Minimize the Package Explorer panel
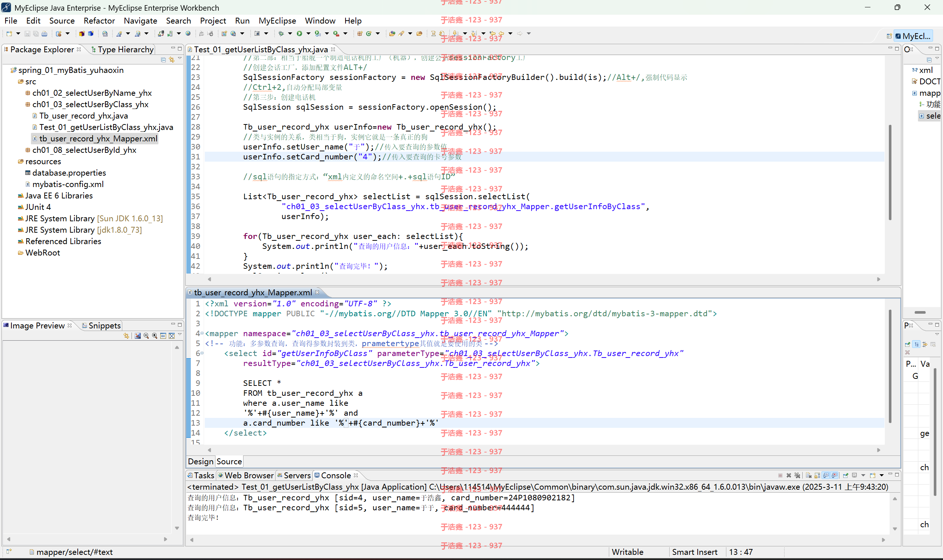This screenshot has height=560, width=943. pos(173,48)
